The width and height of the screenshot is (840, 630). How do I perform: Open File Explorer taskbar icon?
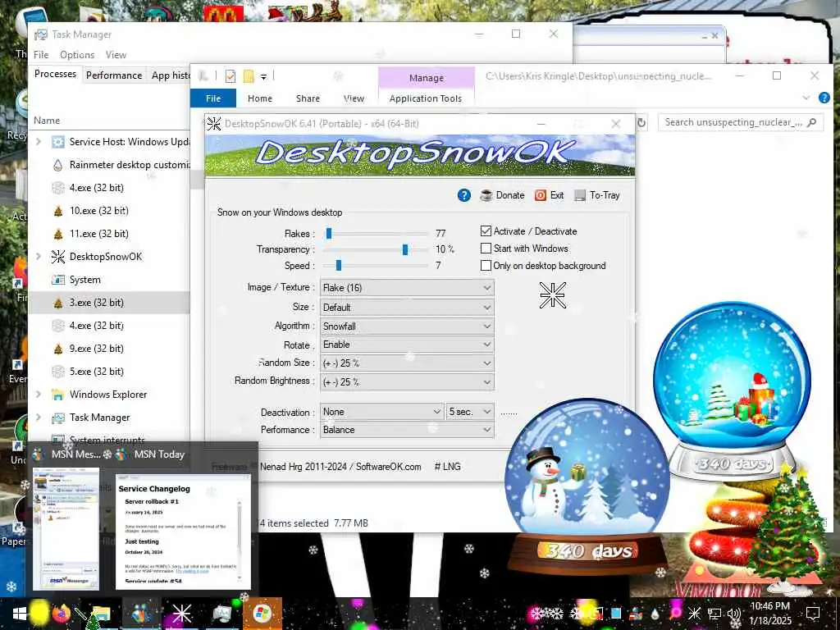point(99,614)
